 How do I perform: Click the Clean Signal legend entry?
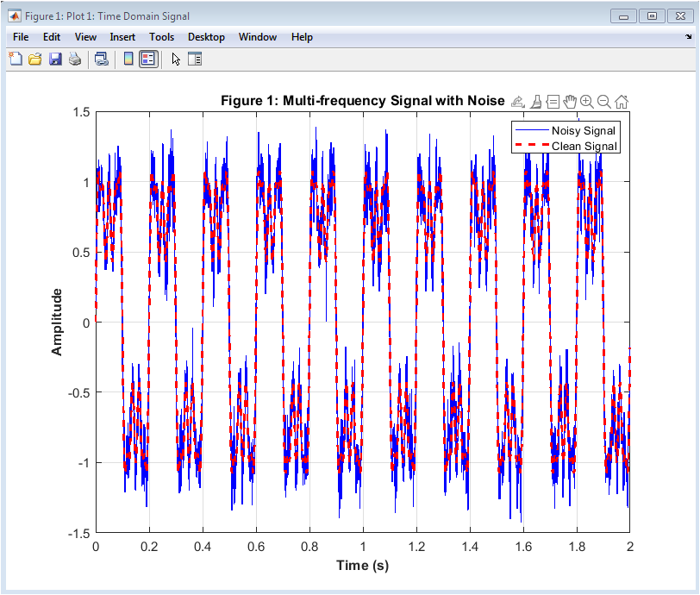(x=584, y=146)
